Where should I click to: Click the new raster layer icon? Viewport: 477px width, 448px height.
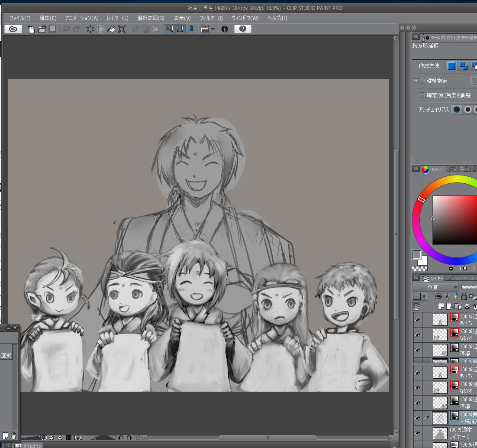(x=441, y=306)
